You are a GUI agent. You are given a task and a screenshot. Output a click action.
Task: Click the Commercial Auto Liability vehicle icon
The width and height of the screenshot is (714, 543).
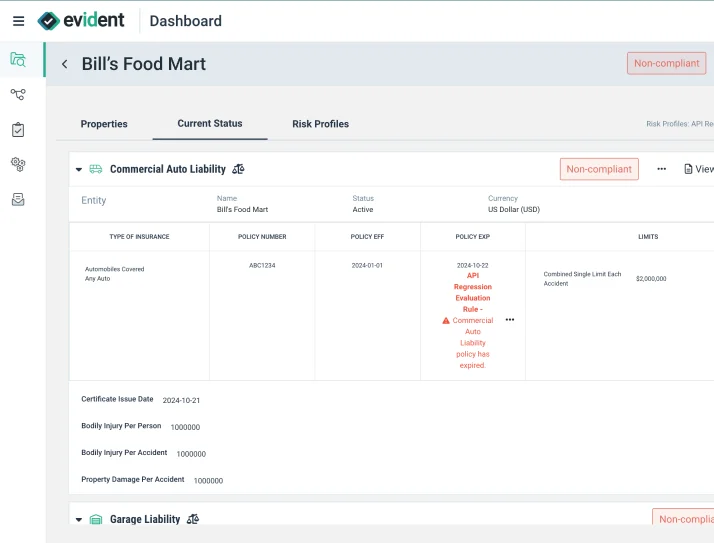(96, 169)
